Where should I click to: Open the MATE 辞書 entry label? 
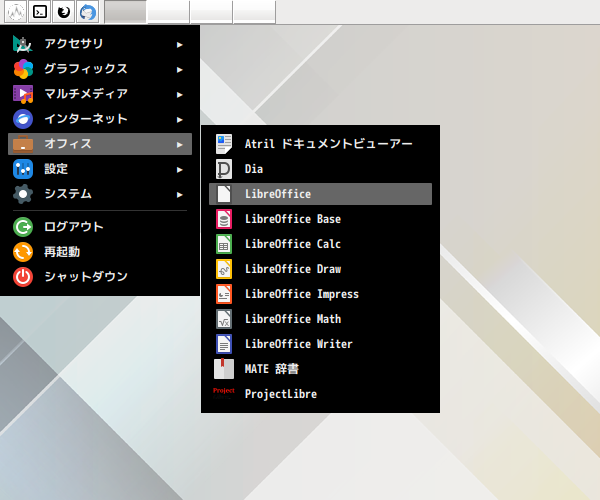(x=272, y=369)
